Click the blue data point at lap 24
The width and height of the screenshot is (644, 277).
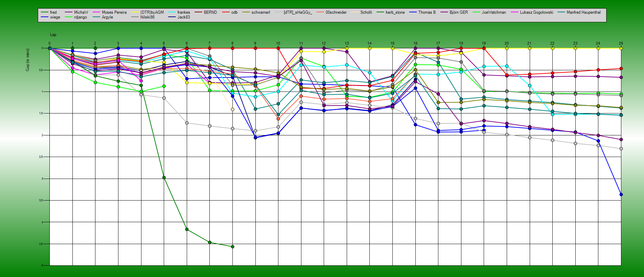[x=598, y=141]
